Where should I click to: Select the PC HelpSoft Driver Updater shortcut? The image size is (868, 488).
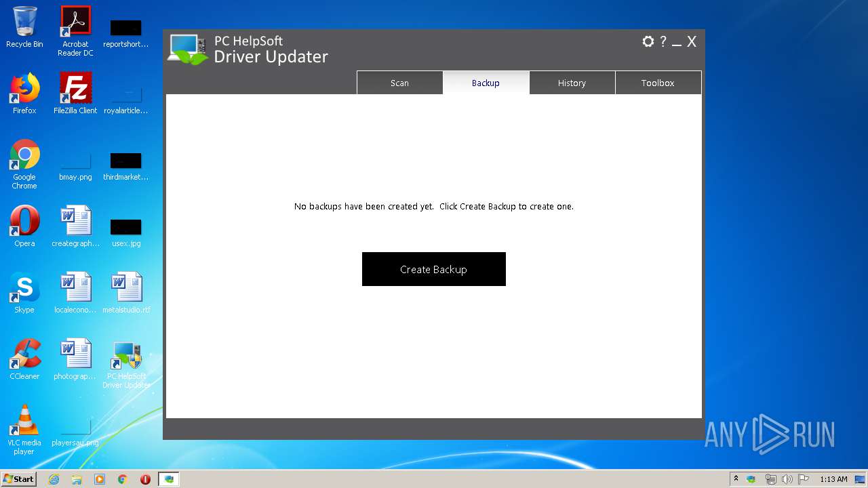(126, 365)
